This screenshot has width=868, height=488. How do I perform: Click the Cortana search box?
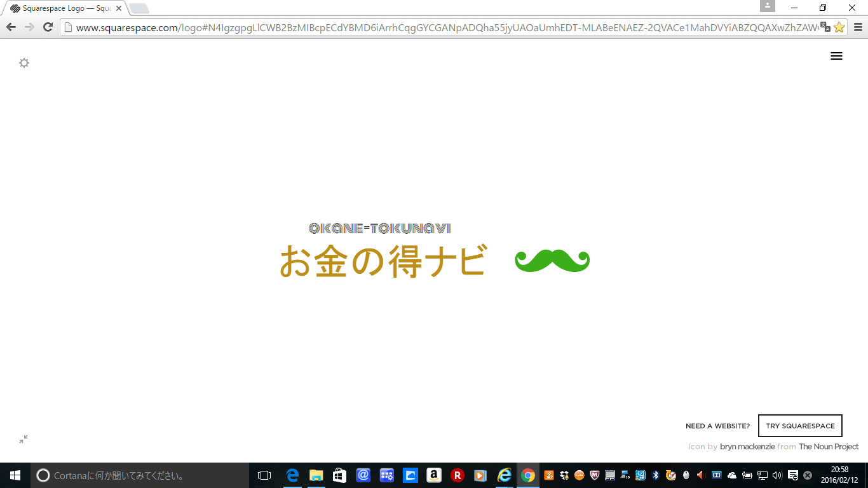pos(140,475)
